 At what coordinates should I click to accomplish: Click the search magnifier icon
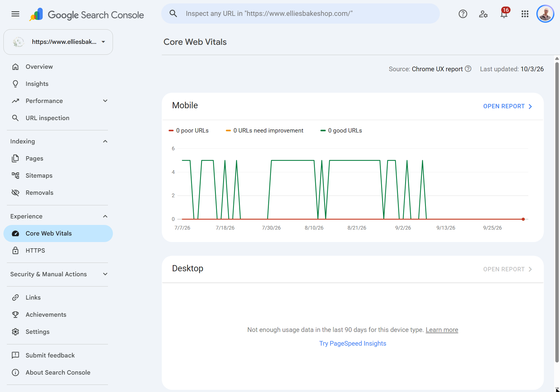pyautogui.click(x=173, y=13)
